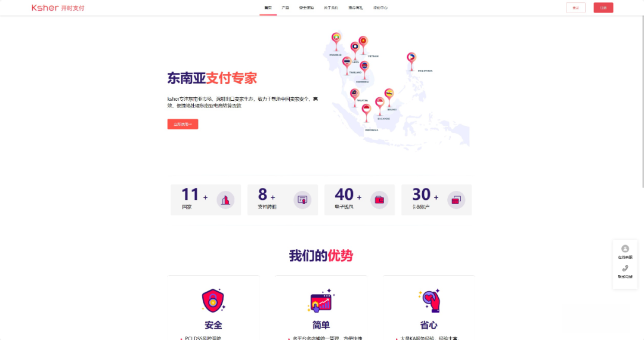
Task: Click the Singapore flag map pin
Action: pos(380,106)
